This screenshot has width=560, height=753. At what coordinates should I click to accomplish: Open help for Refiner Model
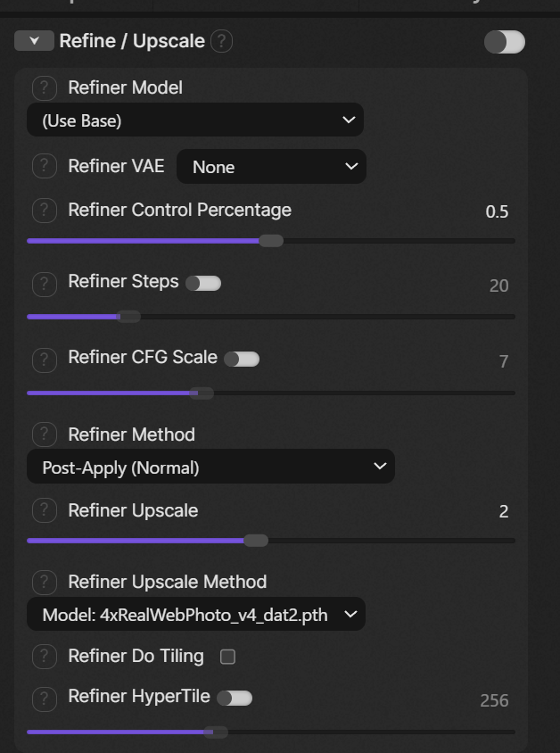(44, 88)
